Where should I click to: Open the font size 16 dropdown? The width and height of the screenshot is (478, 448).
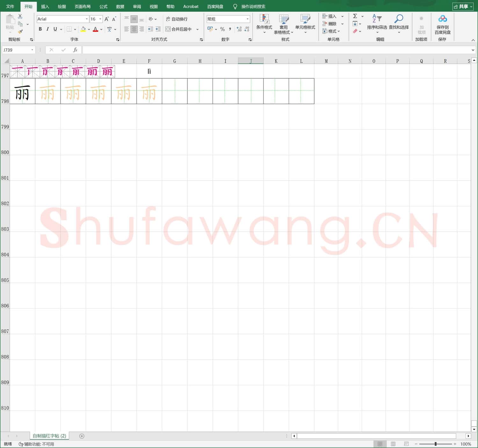click(100, 19)
